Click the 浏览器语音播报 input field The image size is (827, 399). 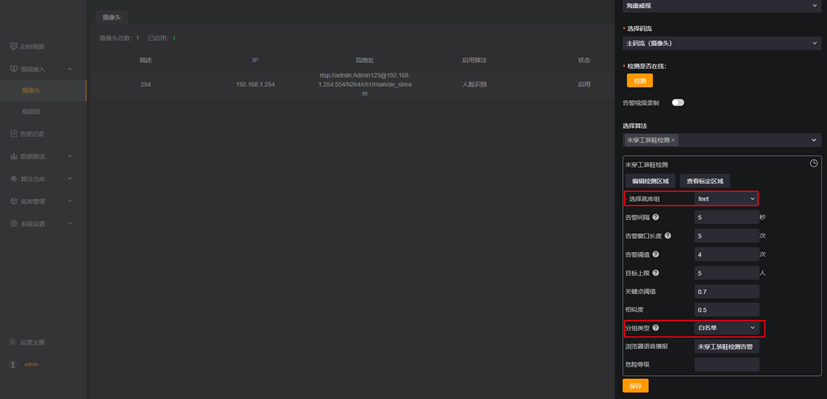[x=727, y=346]
